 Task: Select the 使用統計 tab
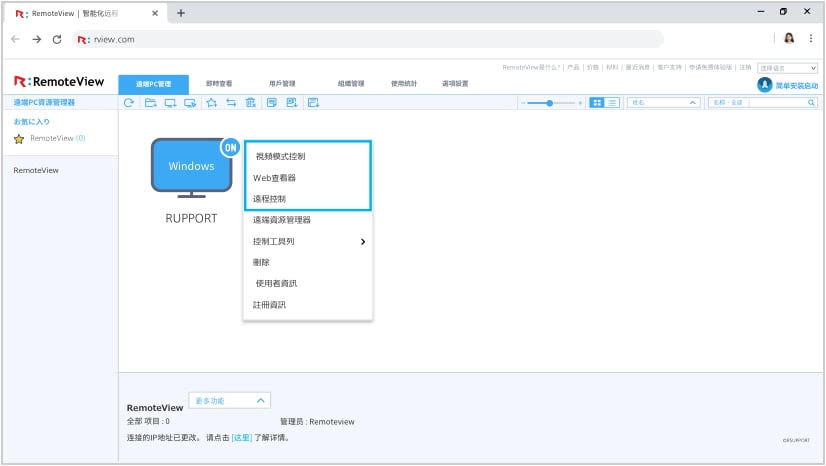pos(404,84)
